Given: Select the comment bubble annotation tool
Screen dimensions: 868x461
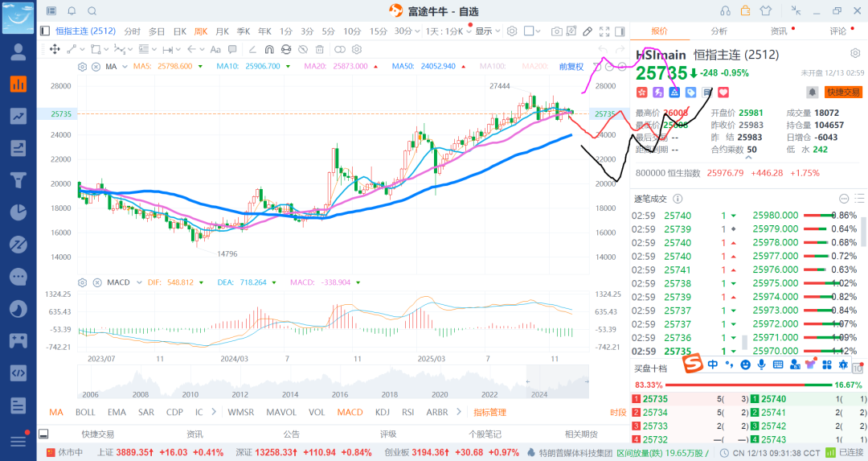Looking at the screenshot, I should (x=232, y=49).
